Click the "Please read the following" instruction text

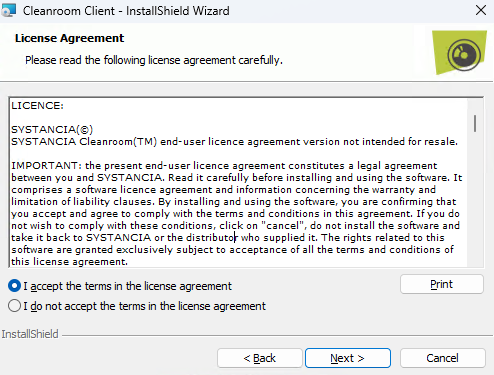[154, 60]
